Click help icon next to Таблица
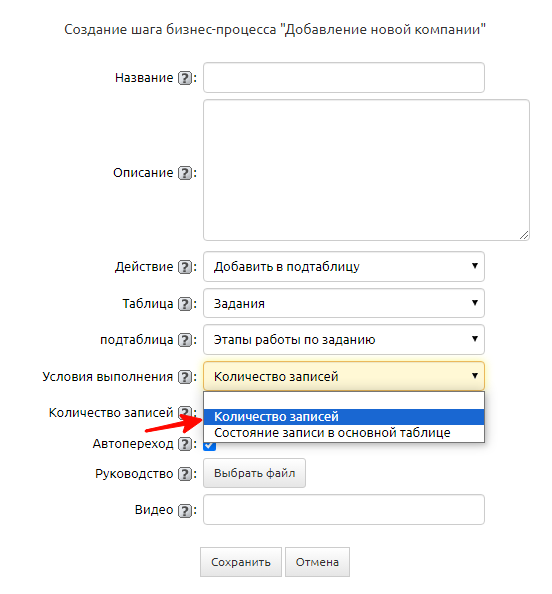The image size is (552, 594). [185, 304]
